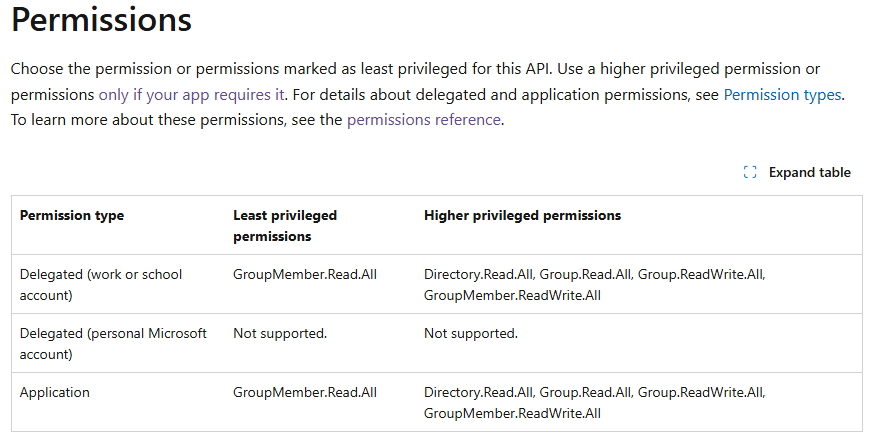Click the Least privileged permissions column header
This screenshot has height=439, width=879.
coord(285,226)
